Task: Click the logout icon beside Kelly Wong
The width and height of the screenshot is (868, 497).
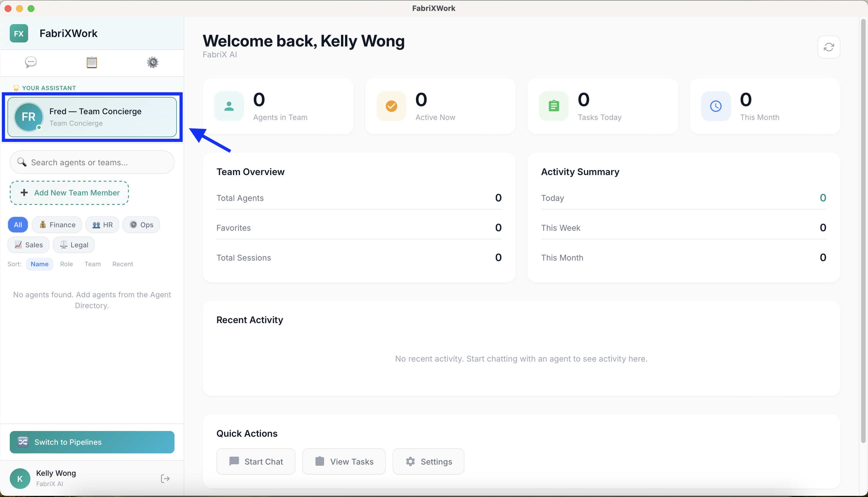Action: pos(165,478)
